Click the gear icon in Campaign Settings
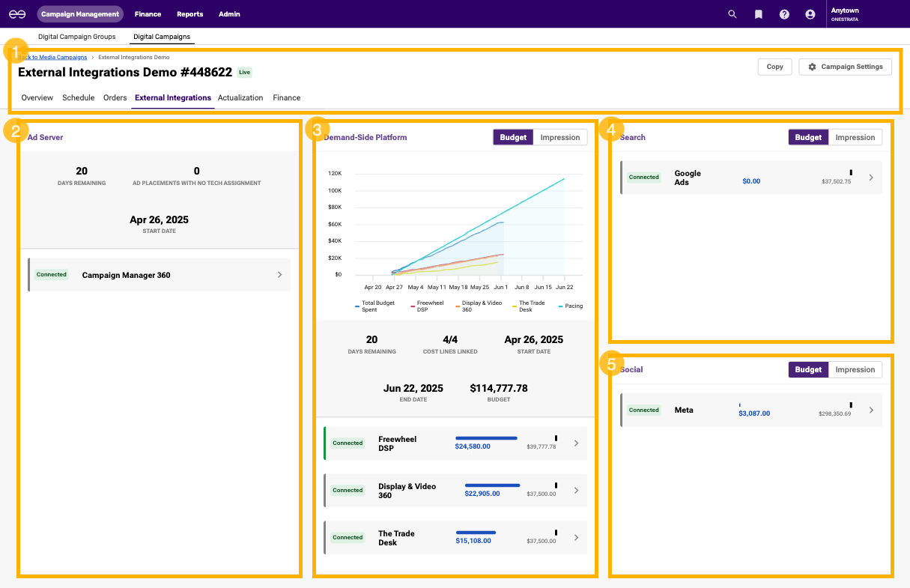The image size is (910, 588). click(x=812, y=67)
